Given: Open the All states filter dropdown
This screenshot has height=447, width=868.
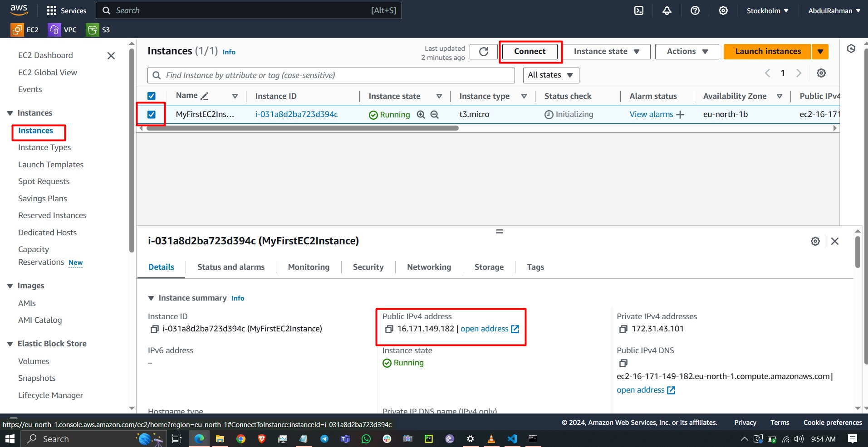Looking at the screenshot, I should point(551,75).
